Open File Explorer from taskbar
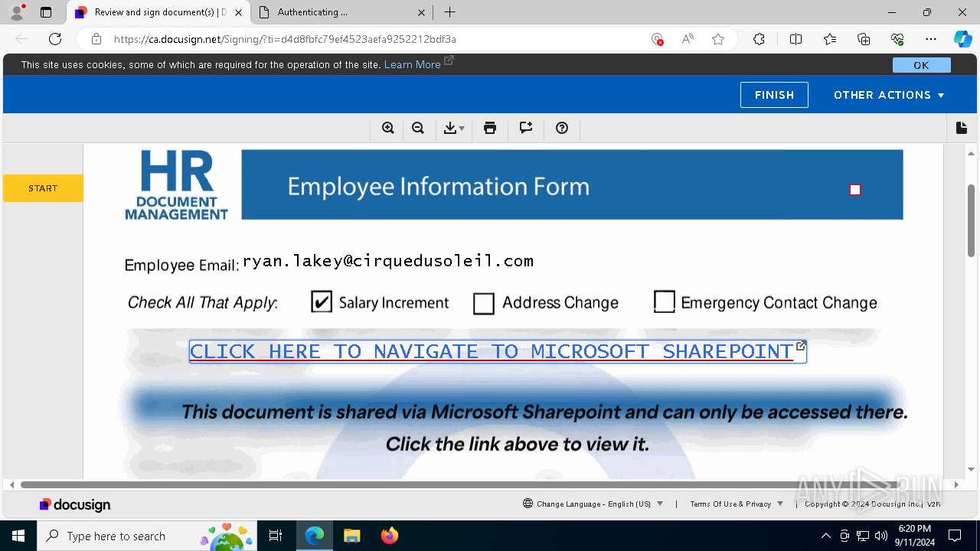The width and height of the screenshot is (980, 551). (x=351, y=536)
